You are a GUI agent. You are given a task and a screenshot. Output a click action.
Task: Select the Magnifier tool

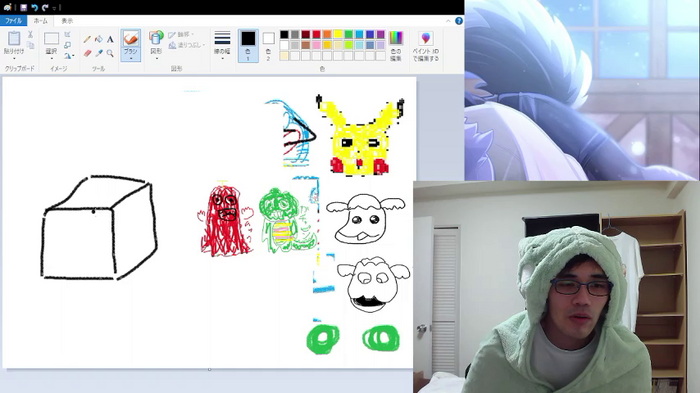pos(110,54)
